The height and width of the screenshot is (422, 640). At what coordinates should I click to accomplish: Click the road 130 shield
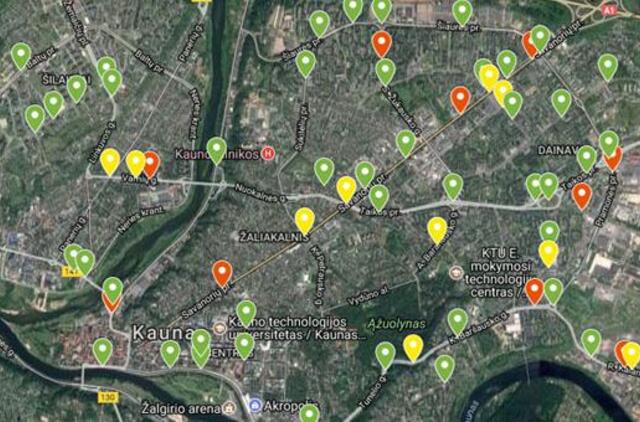[108, 397]
